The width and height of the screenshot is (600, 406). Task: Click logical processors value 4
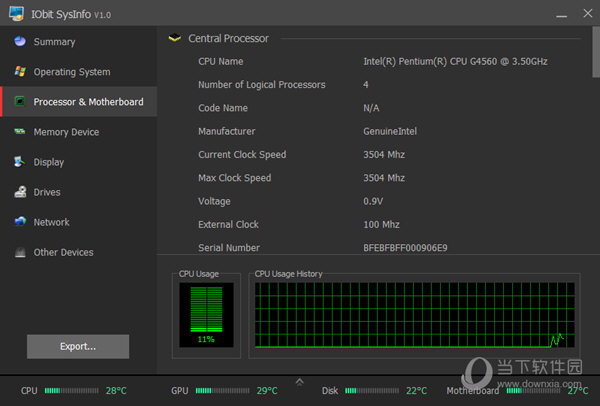(x=366, y=85)
